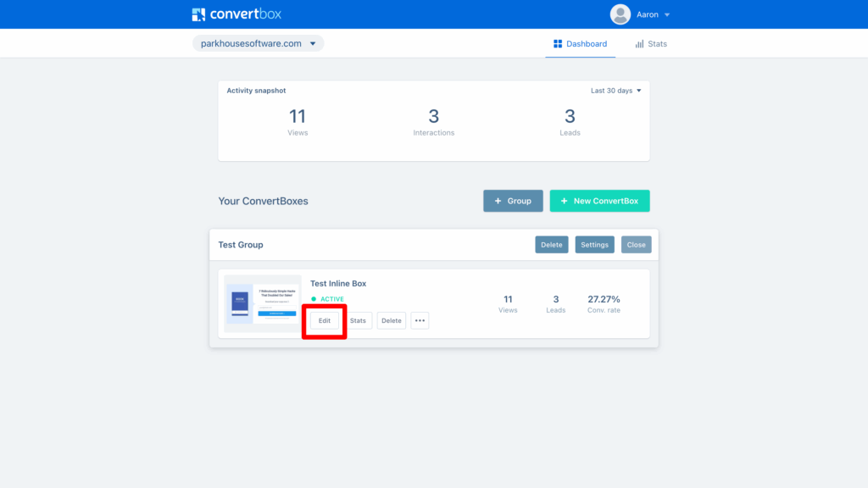This screenshot has height=488, width=868.
Task: Click the Stats bar chart icon
Action: pos(639,44)
